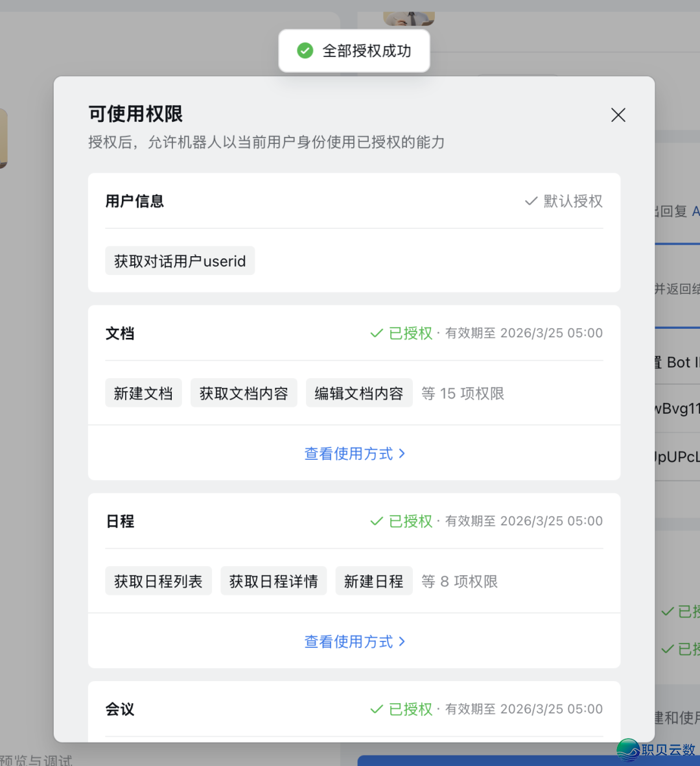Click the chevron on 文档 查看使用方式
The width and height of the screenshot is (700, 766).
[x=402, y=453]
